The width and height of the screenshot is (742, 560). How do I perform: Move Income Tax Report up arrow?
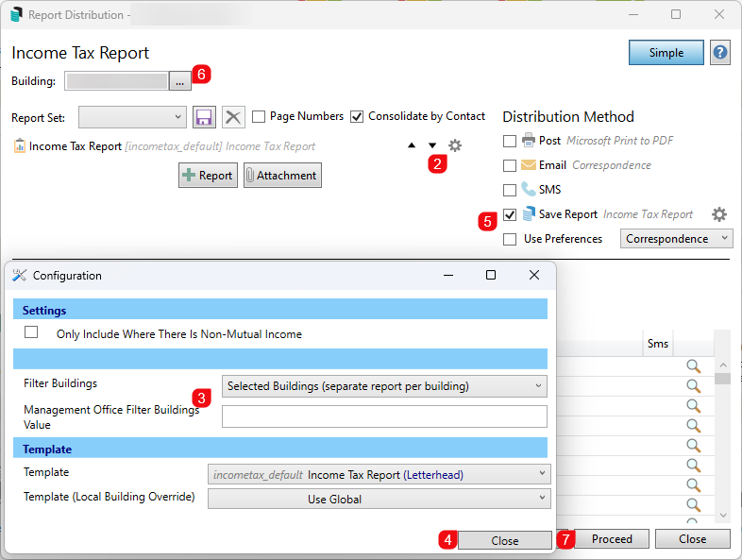[412, 145]
